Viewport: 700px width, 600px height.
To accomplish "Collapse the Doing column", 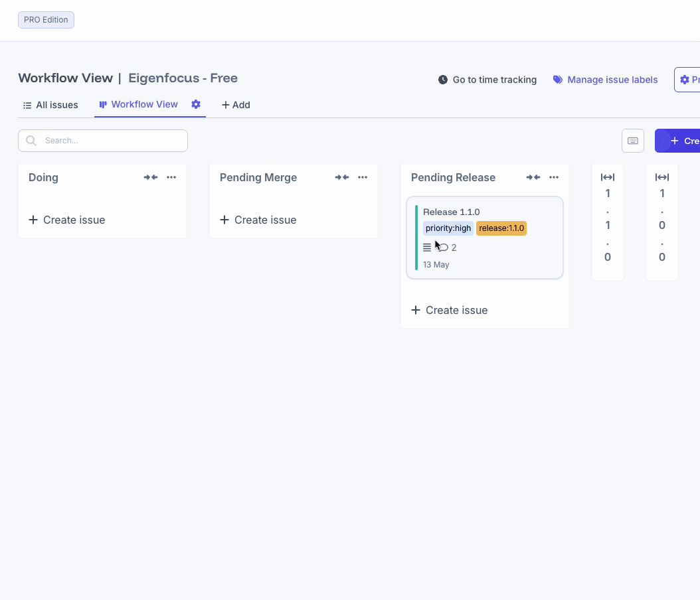I will point(151,177).
